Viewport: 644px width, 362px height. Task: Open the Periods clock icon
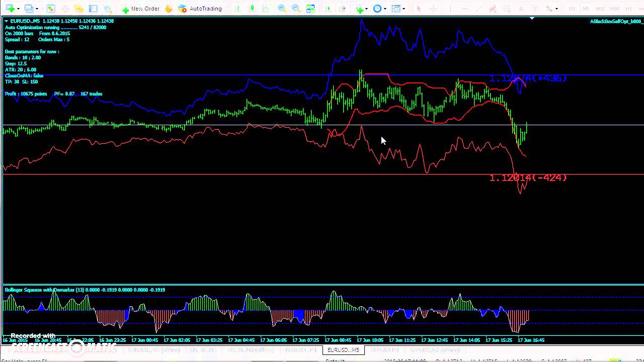point(377,9)
